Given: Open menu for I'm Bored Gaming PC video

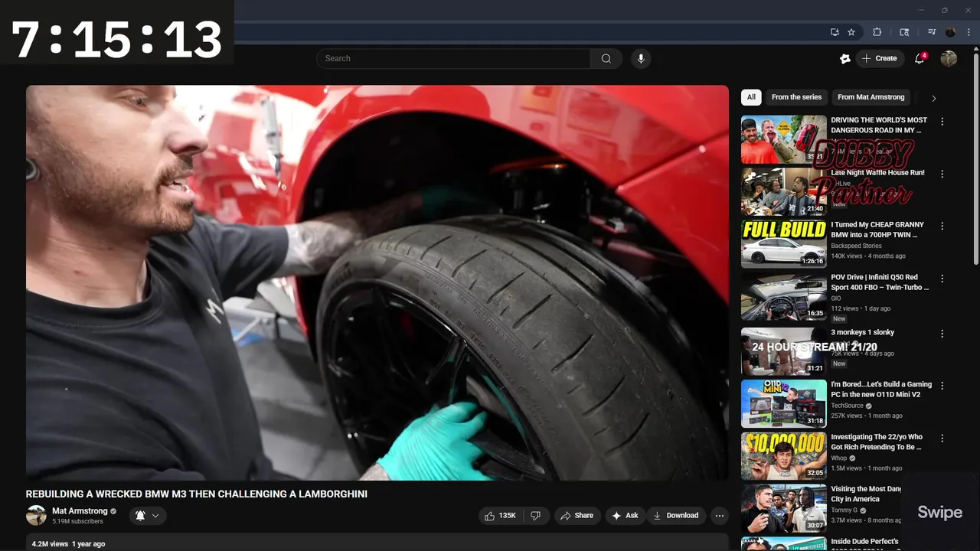Looking at the screenshot, I should coord(942,386).
